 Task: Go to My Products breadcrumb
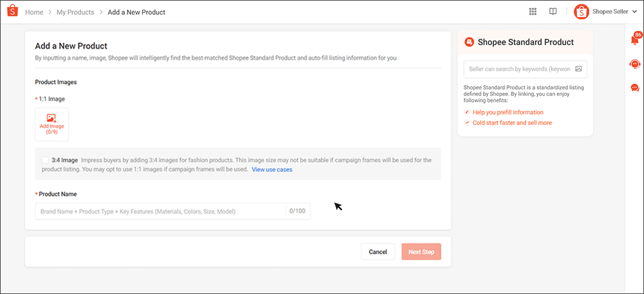(75, 12)
